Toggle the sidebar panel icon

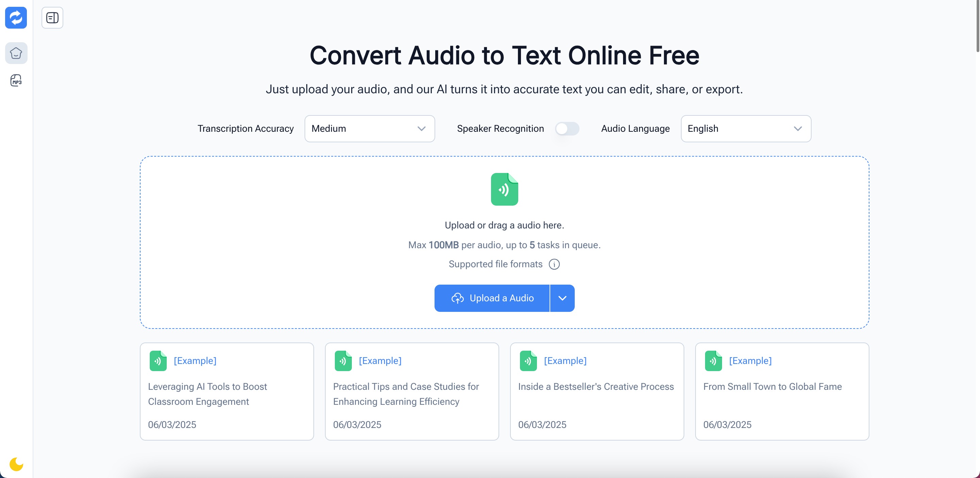[52, 17]
